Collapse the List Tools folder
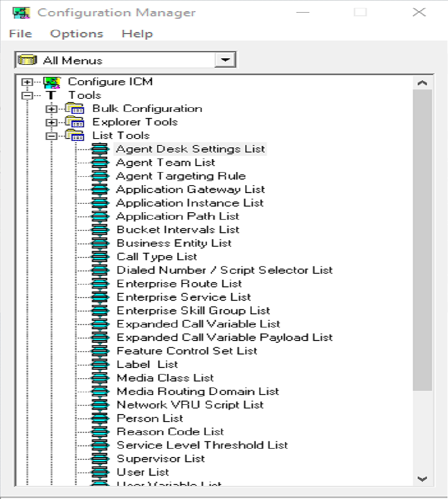The image size is (448, 499). pos(51,136)
